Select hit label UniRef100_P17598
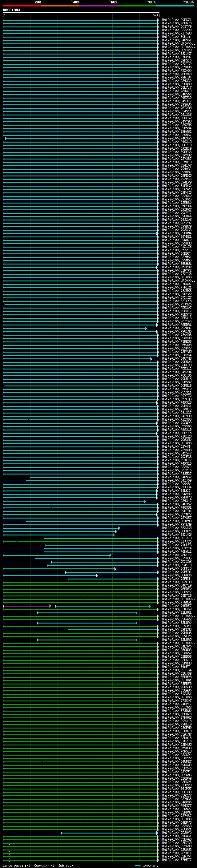197x868 pixels. [176, 33]
